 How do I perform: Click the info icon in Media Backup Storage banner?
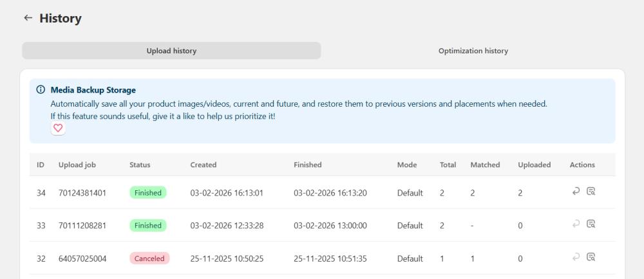click(41, 90)
